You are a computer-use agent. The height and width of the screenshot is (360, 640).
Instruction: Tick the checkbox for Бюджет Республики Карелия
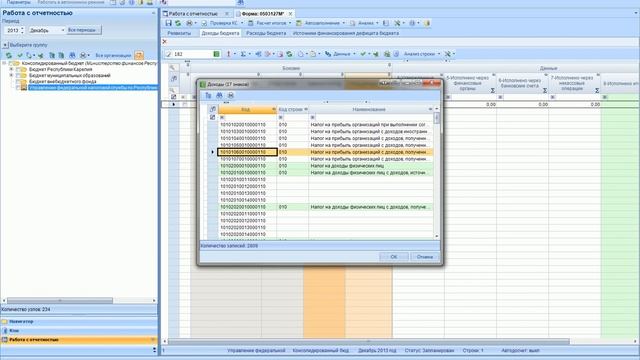tap(18, 69)
